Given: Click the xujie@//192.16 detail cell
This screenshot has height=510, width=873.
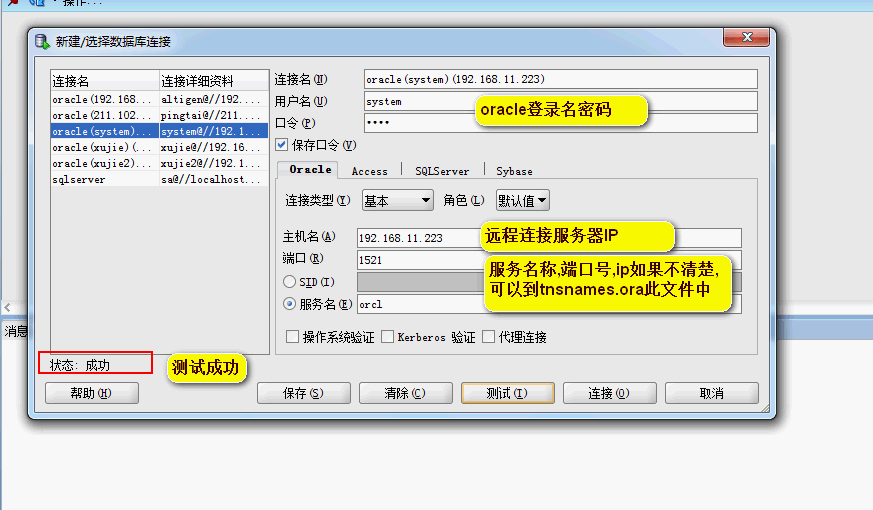Looking at the screenshot, I should coord(214,148).
